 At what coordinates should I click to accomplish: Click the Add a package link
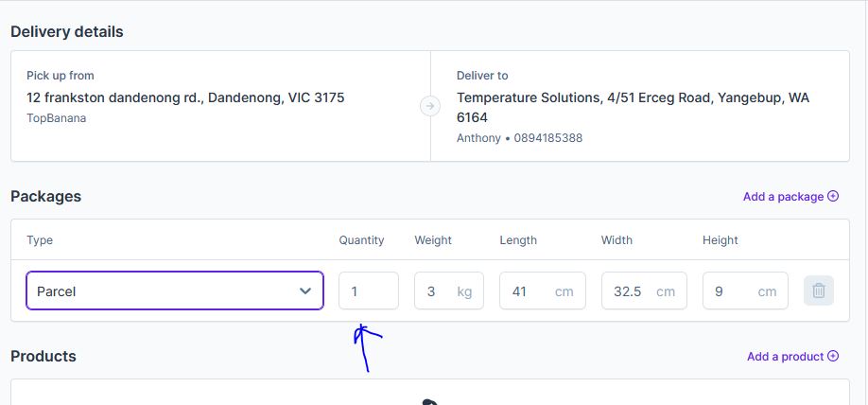coord(783,197)
